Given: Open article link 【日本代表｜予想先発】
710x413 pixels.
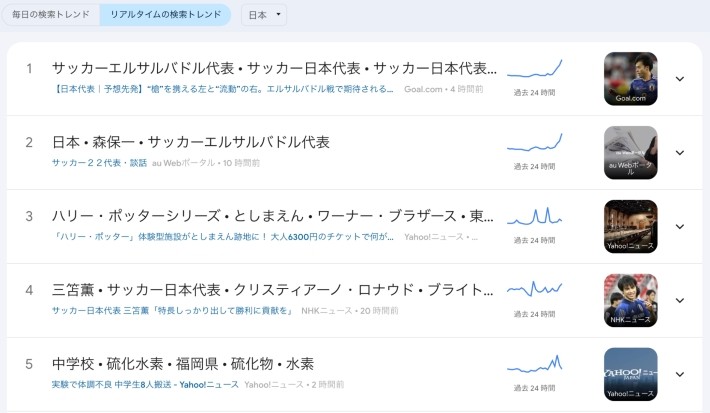Looking at the screenshot, I should (x=223, y=89).
